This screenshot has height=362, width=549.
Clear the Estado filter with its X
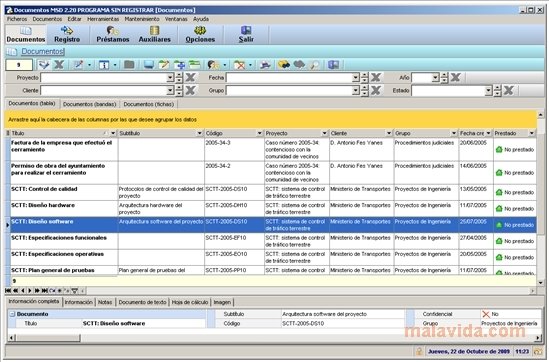pyautogui.click(x=508, y=91)
